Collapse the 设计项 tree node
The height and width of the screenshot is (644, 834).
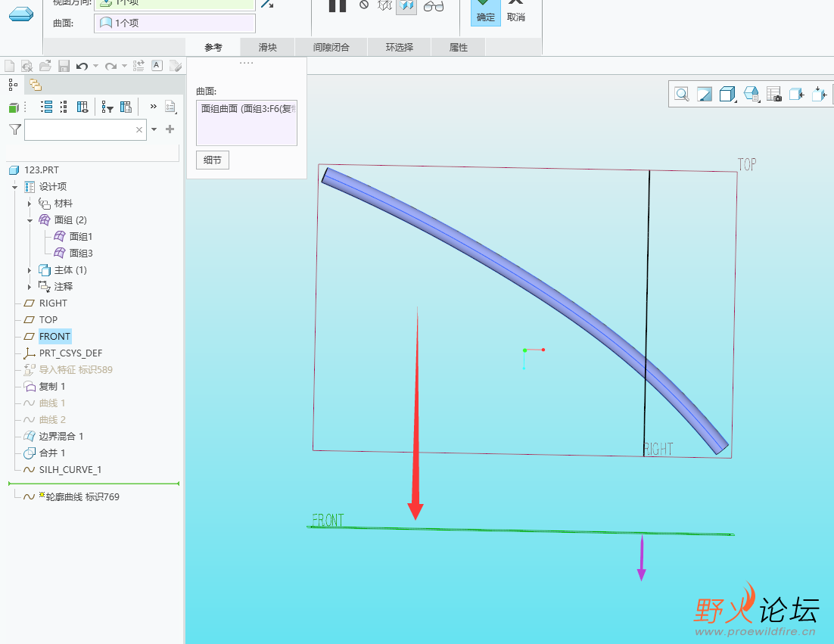pos(15,187)
